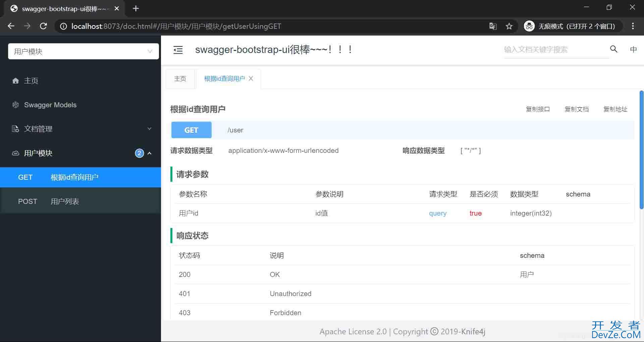
Task: Click status code 200 row
Action: 402,275
